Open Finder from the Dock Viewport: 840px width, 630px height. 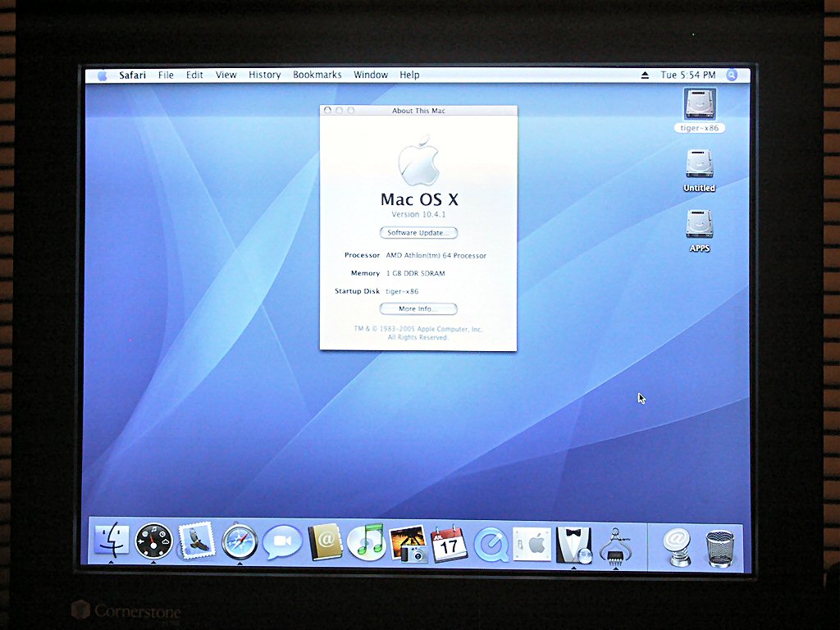[112, 541]
